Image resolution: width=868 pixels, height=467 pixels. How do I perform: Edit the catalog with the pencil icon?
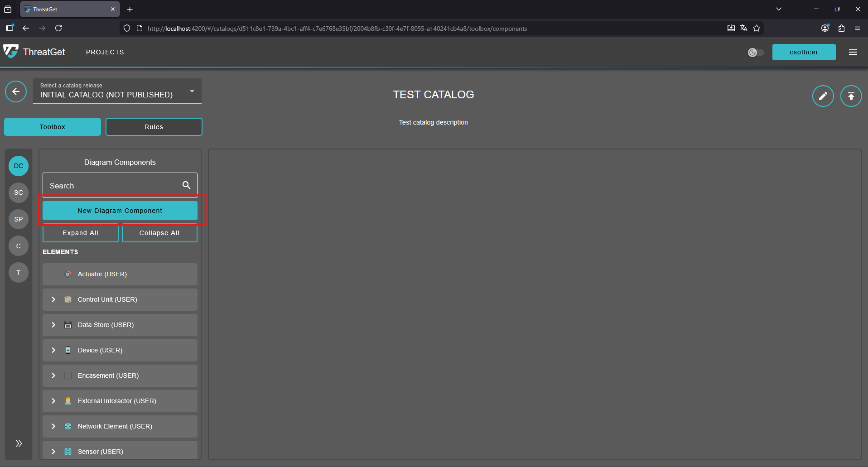tap(823, 96)
